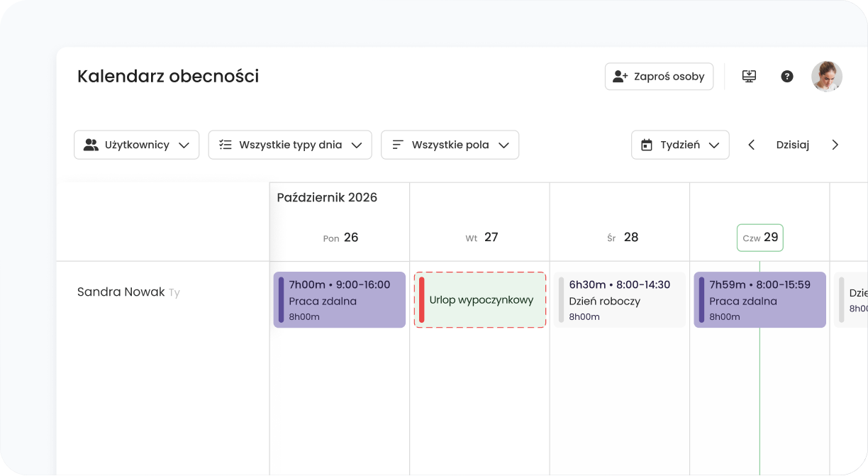Expand the Wszystkie pola dropdown
The width and height of the screenshot is (868, 476).
450,145
